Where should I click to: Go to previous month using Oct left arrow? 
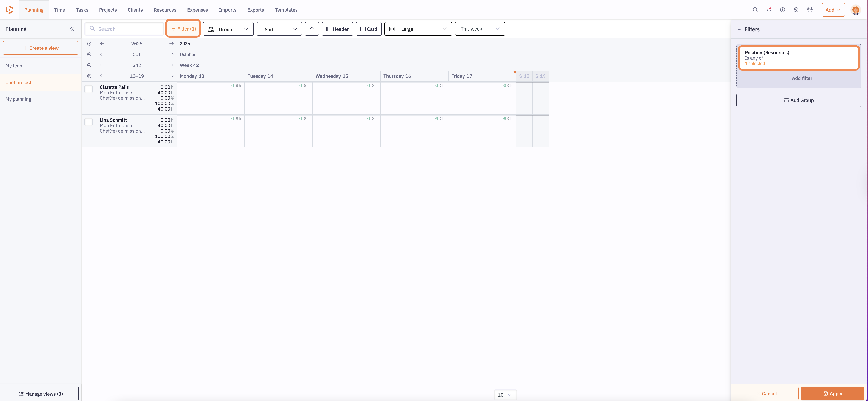[102, 54]
